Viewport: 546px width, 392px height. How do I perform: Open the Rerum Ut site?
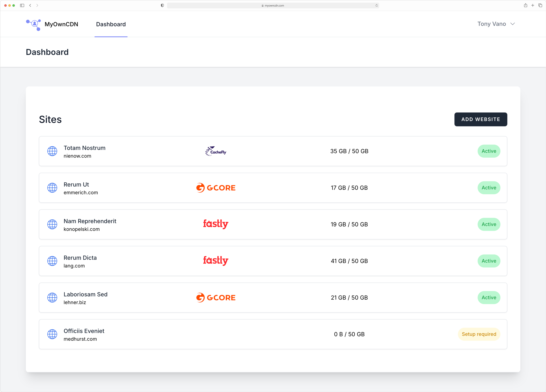click(273, 188)
